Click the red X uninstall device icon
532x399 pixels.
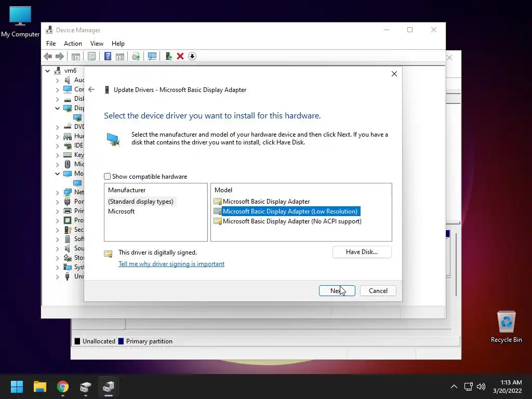tap(180, 56)
